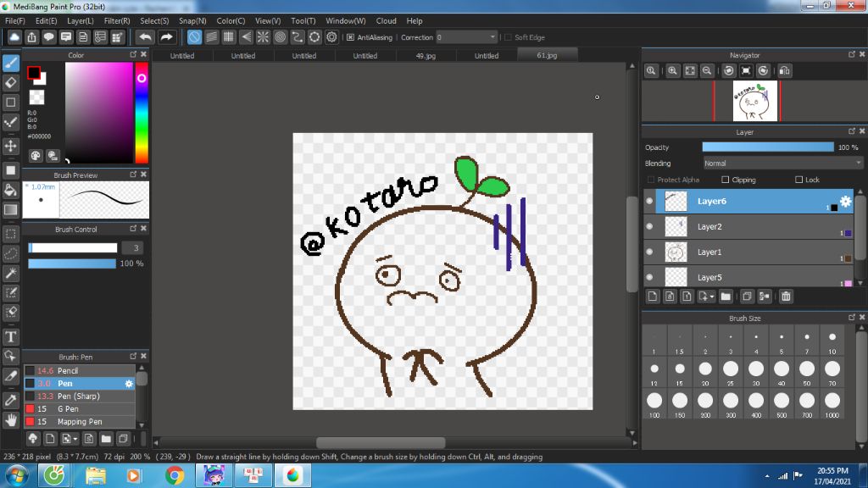Screen dimensions: 868x488
Task: Open the file explorer folder on taskbar
Action: (x=95, y=476)
